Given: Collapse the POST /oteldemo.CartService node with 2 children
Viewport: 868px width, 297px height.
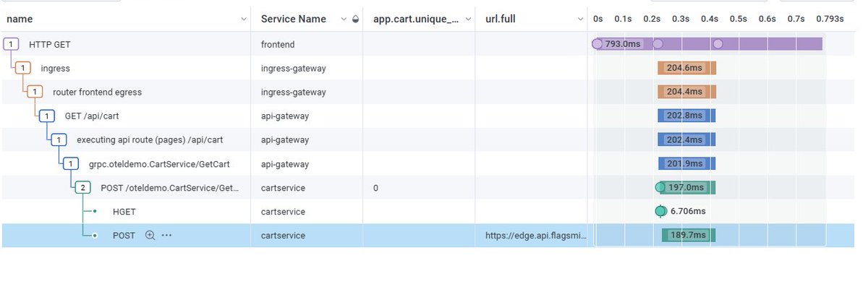Looking at the screenshot, I should [x=83, y=187].
